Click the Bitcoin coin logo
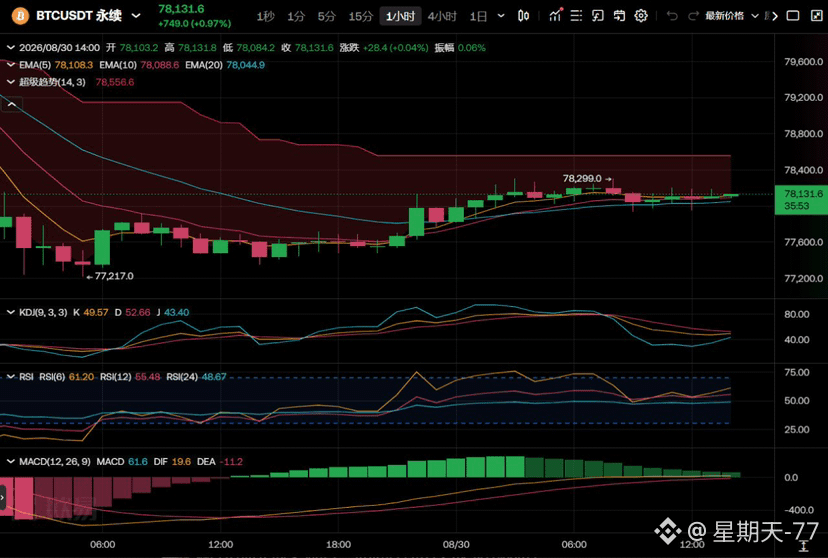This screenshot has width=828, height=558. tap(20, 16)
